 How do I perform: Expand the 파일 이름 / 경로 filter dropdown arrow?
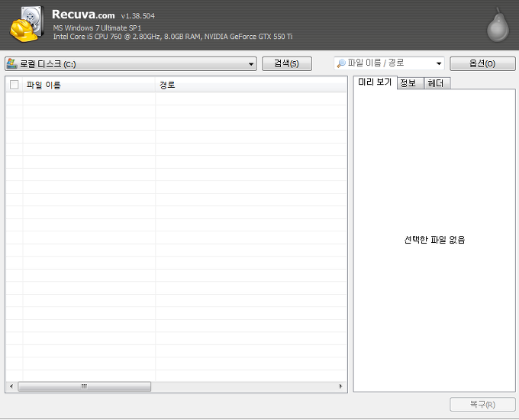[x=439, y=63]
